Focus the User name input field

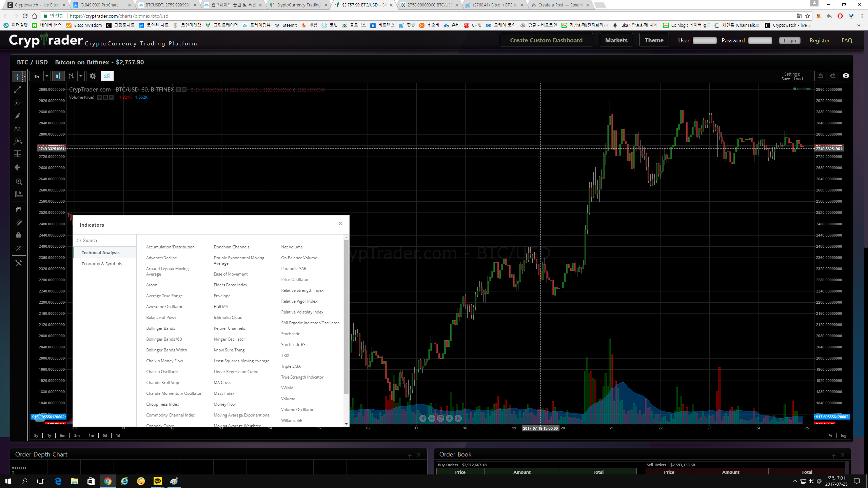[x=705, y=40]
